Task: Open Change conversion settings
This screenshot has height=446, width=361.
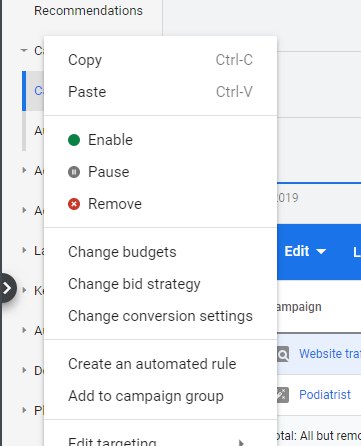Action: (160, 316)
